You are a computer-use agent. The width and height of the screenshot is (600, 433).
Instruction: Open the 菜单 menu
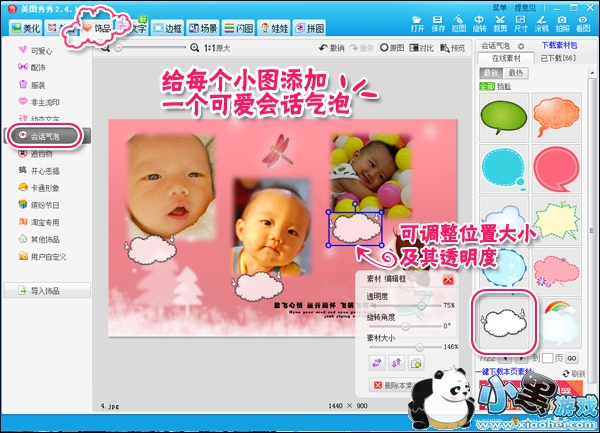tap(499, 8)
